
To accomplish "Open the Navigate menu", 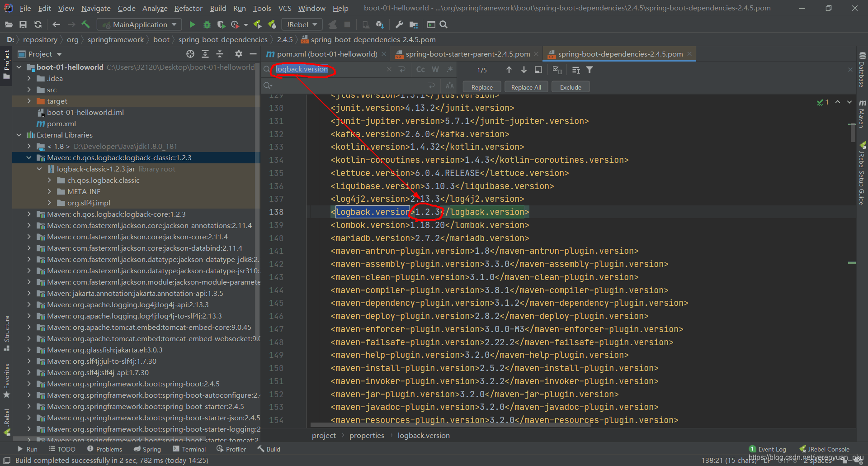I will [x=96, y=8].
